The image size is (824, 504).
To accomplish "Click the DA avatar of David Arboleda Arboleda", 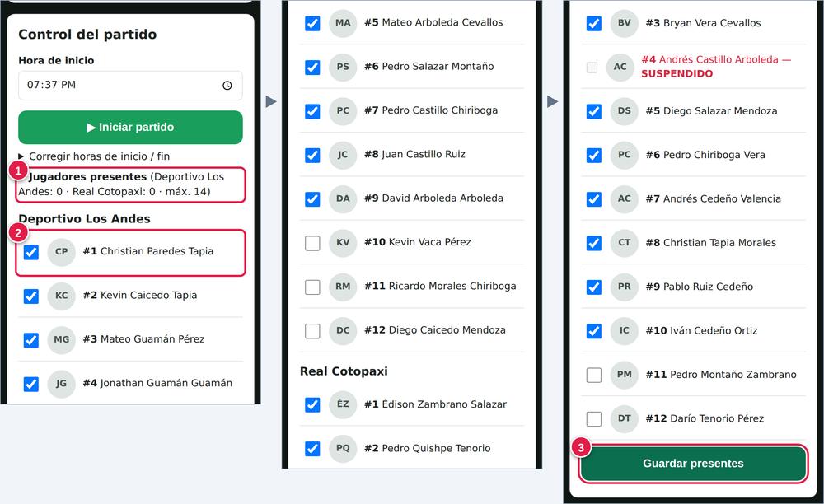I will (343, 199).
